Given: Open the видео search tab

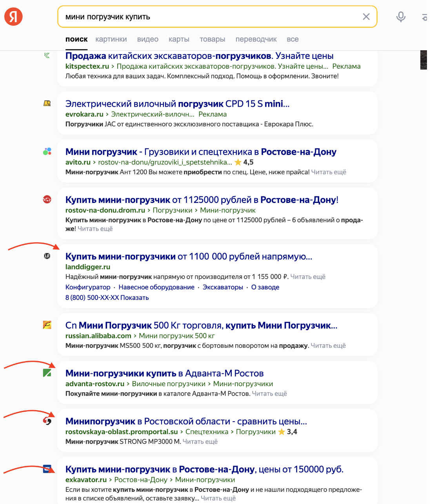Looking at the screenshot, I should point(148,39).
